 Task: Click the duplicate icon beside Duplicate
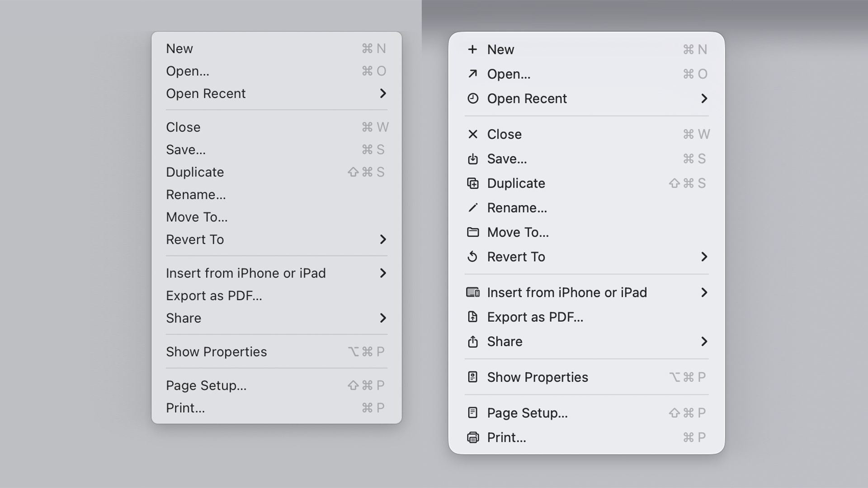pos(473,183)
